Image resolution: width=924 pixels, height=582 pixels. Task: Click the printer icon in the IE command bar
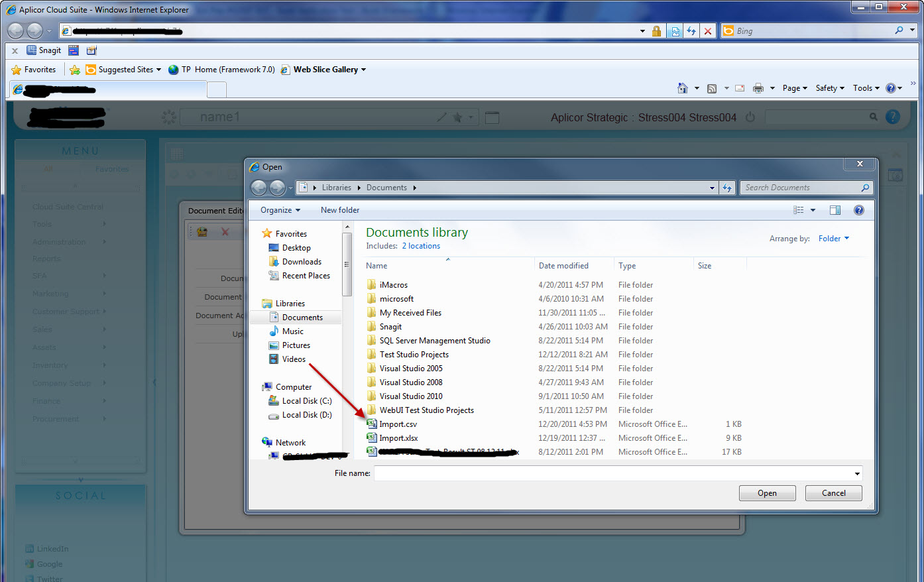point(758,88)
